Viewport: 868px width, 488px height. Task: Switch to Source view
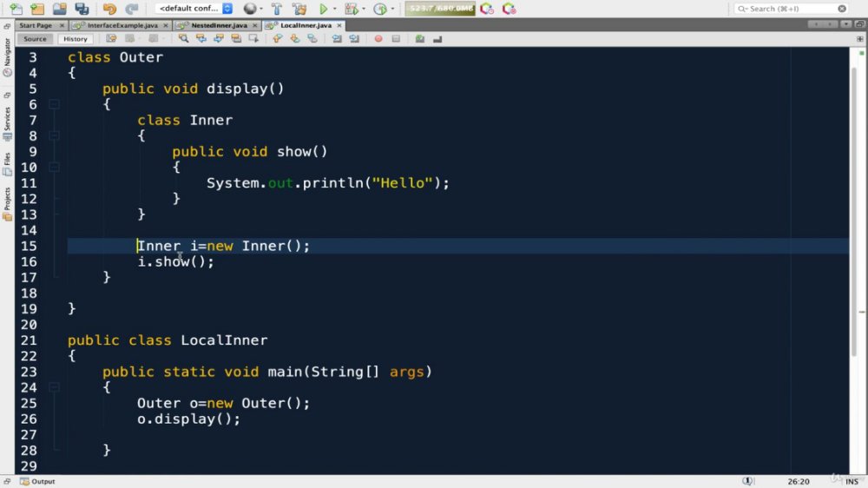[35, 39]
